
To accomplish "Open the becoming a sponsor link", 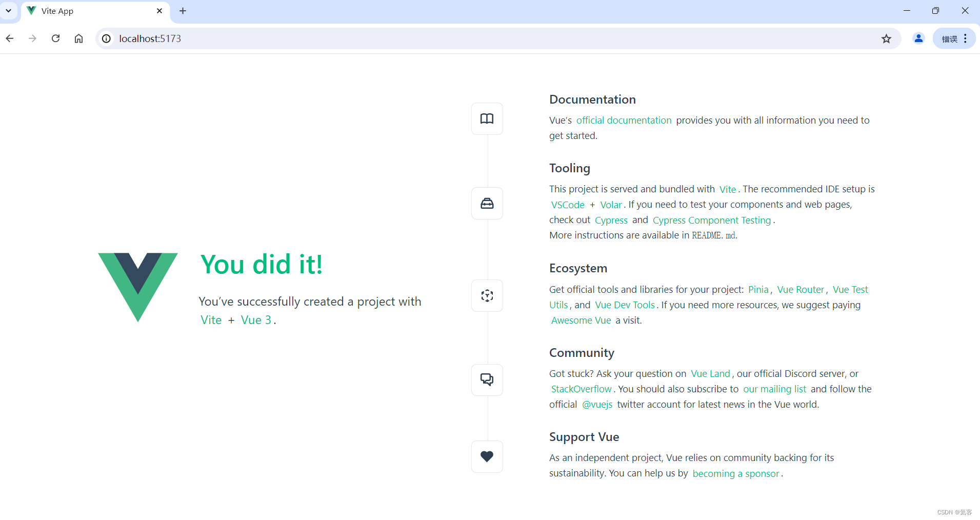I will tap(736, 473).
